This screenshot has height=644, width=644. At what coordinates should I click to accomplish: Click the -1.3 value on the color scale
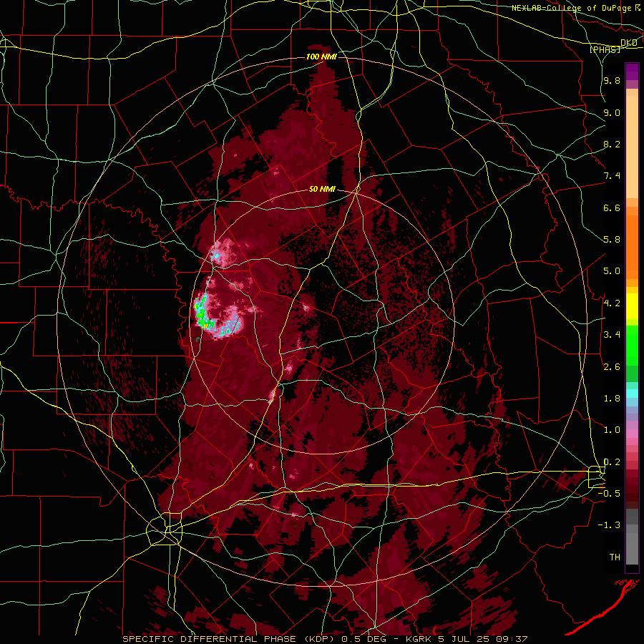pyautogui.click(x=609, y=525)
